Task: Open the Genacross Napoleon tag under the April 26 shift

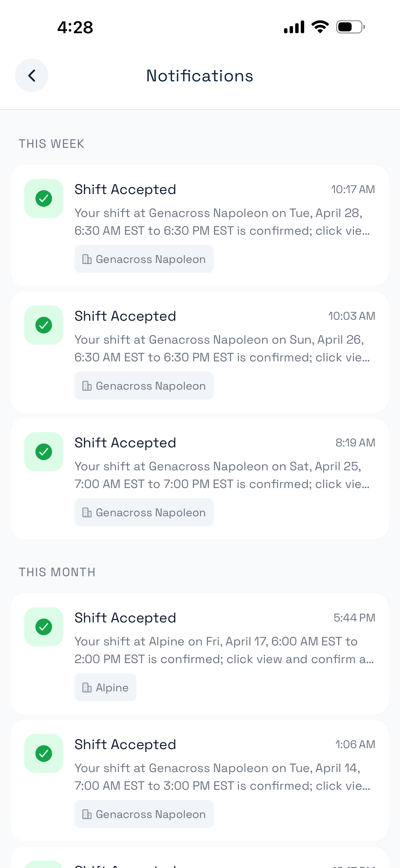Action: point(144,386)
